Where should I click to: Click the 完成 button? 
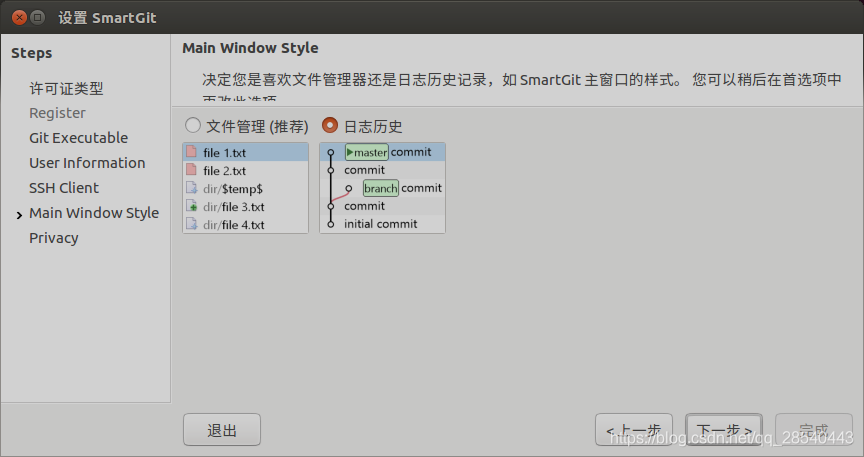point(814,429)
